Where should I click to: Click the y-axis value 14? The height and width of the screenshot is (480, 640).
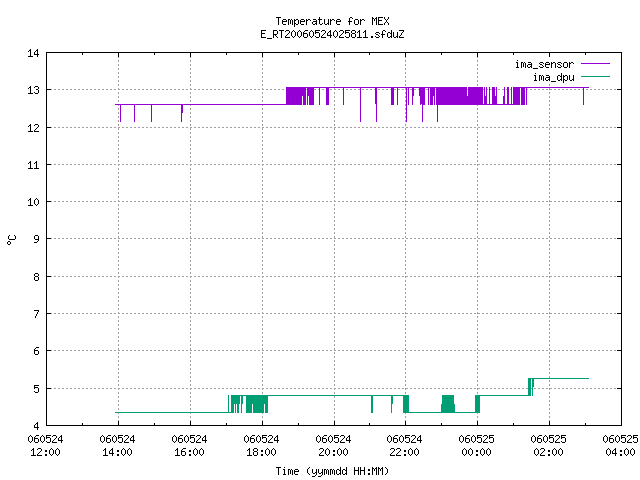(33, 53)
